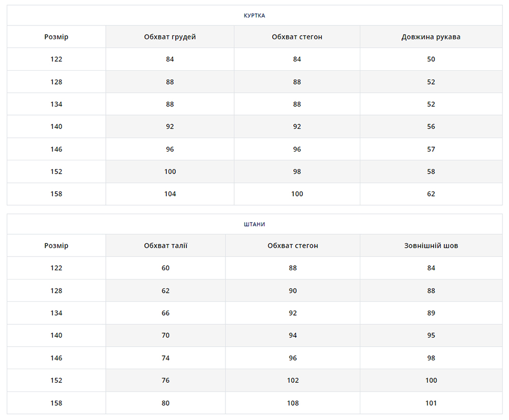Click the Зовнішній шов column header

(431, 246)
